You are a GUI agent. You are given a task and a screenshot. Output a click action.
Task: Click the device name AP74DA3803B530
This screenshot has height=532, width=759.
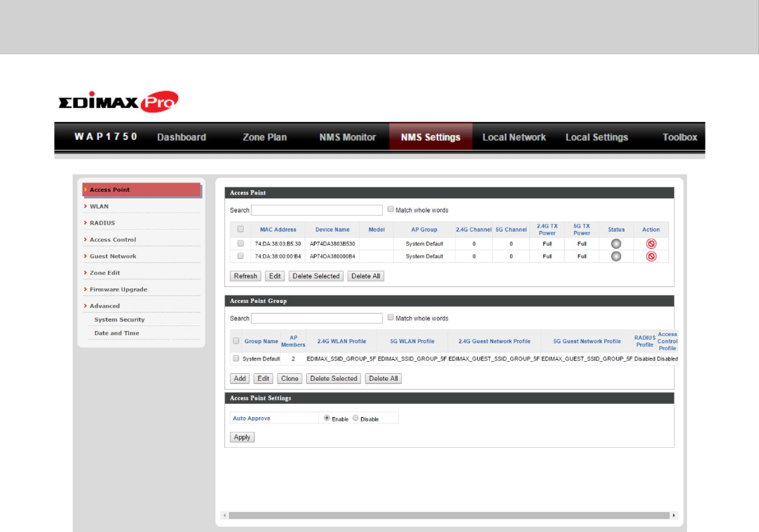click(332, 244)
